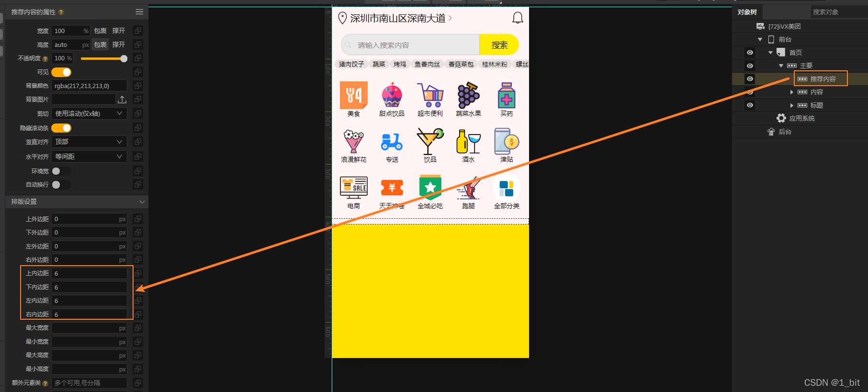Click the 额外元素类 input field
The height and width of the screenshot is (392, 868).
(x=89, y=383)
